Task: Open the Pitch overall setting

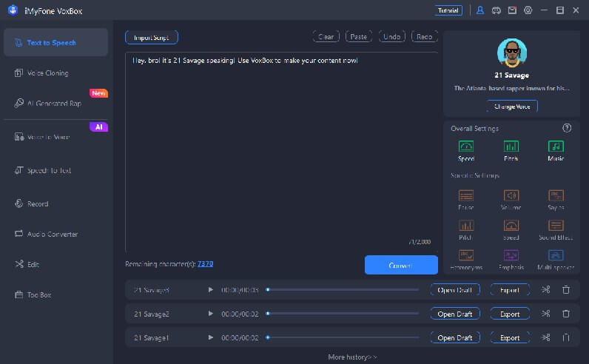Action: click(511, 150)
